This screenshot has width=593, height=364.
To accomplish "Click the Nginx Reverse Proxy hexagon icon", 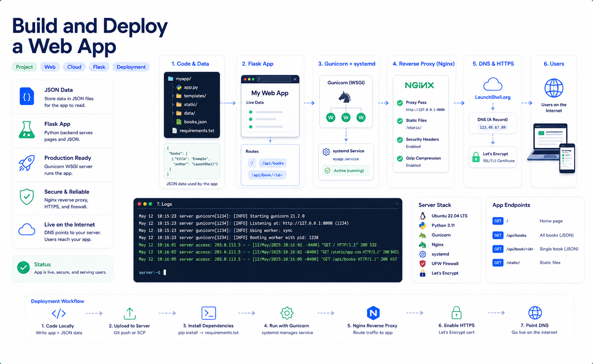I will pyautogui.click(x=373, y=313).
